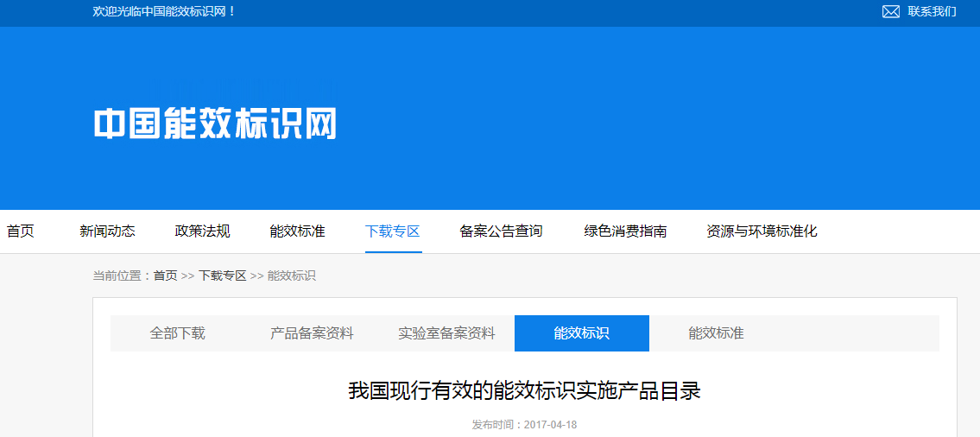
Task: Click the 首页 breadcrumb link
Action: (166, 275)
